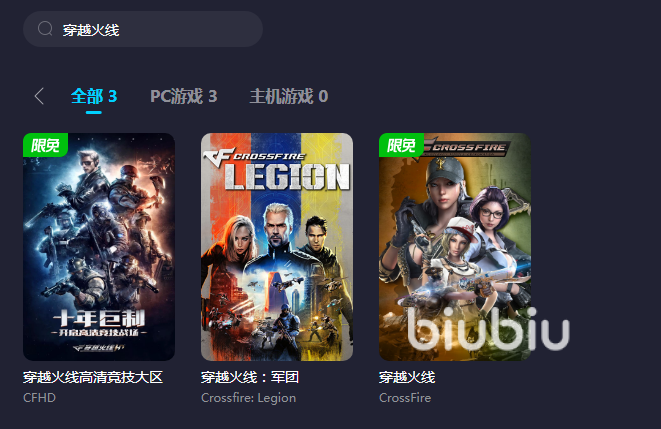Open the CFHD soldiers cover thumbnail
Image resolution: width=661 pixels, height=429 pixels.
[99, 247]
